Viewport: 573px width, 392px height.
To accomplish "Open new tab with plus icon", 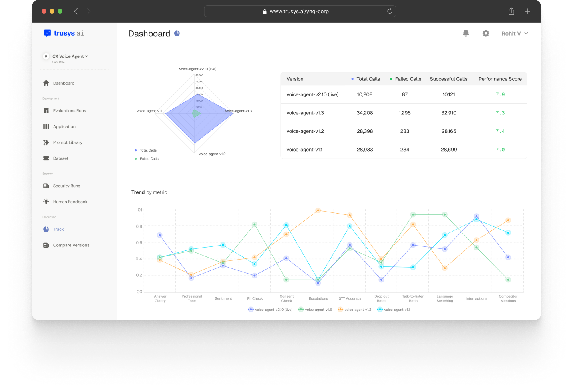I will (527, 11).
